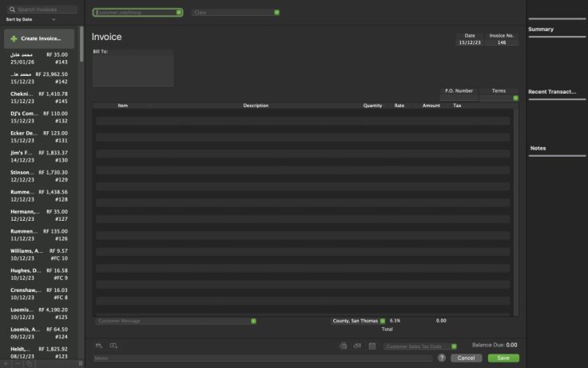Click the Invoice No. field showing 146
Image resolution: width=588 pixels, height=368 pixels.
tap(502, 42)
